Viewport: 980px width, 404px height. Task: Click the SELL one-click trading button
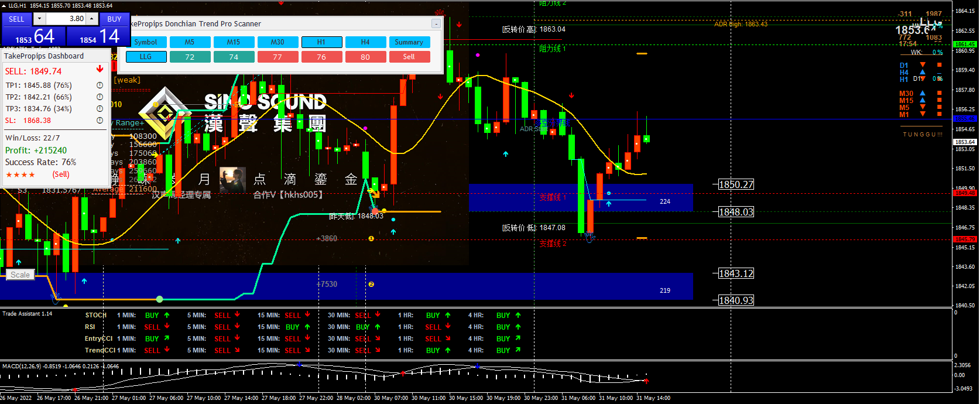(x=16, y=19)
